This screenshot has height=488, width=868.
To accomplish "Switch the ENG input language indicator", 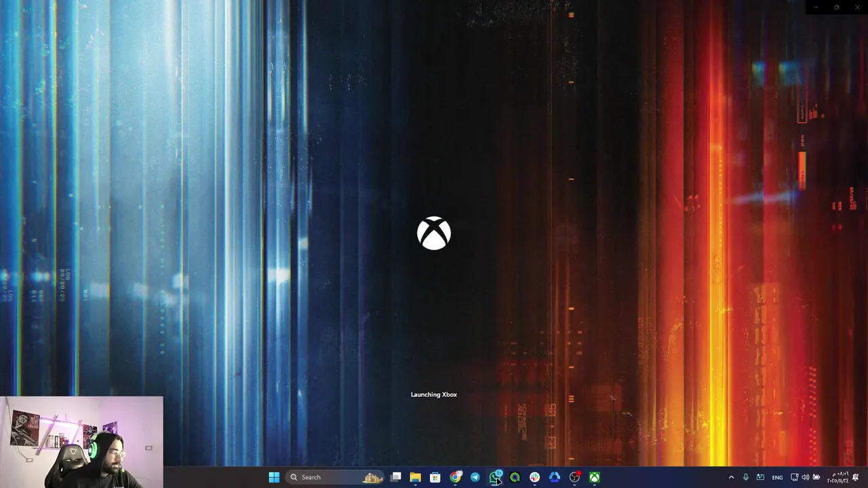I will click(x=777, y=477).
